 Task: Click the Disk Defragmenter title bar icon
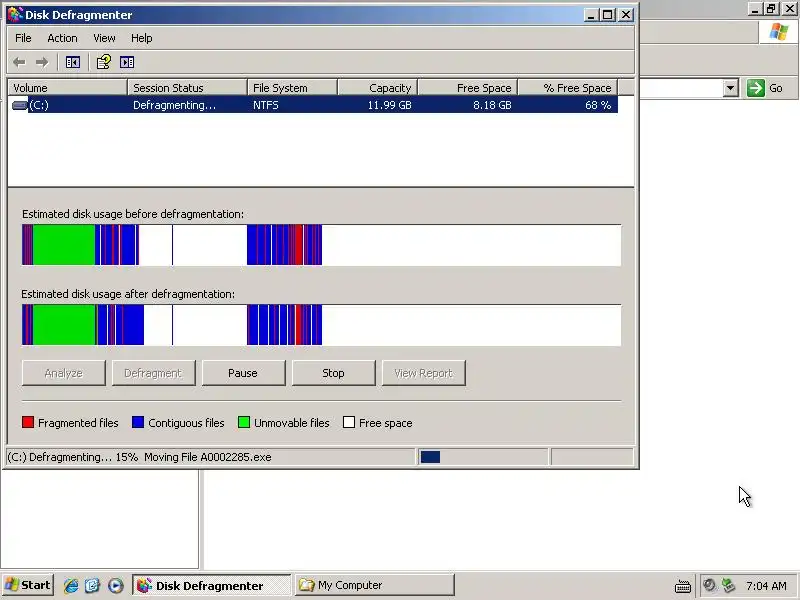(x=15, y=14)
